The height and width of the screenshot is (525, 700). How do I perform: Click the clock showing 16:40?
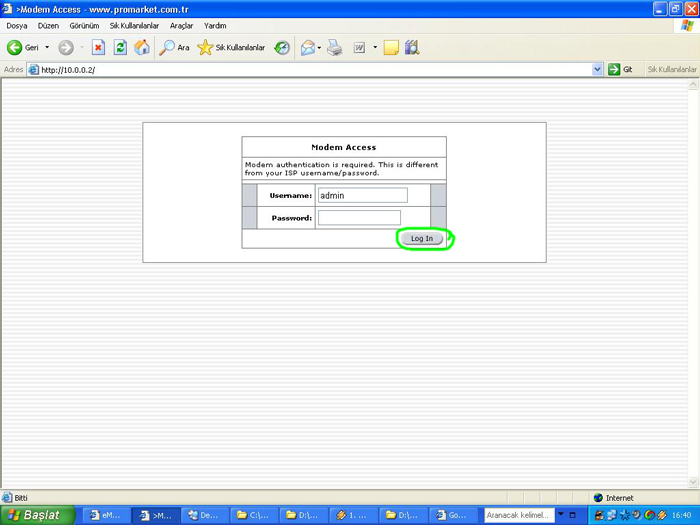[681, 515]
